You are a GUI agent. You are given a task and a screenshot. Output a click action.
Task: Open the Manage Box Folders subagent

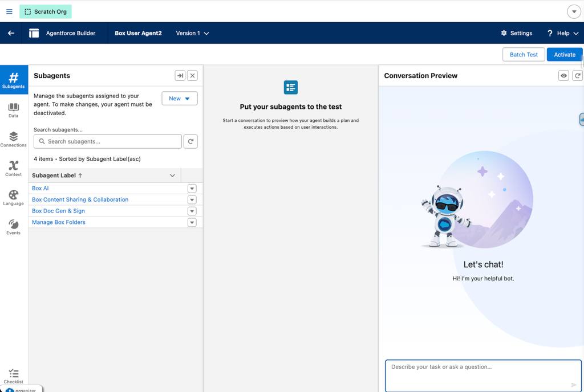click(x=59, y=222)
